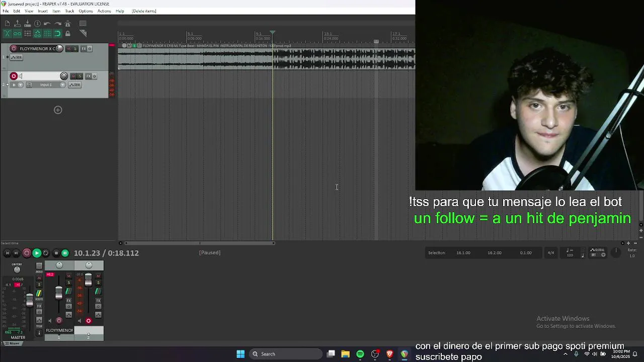Image resolution: width=644 pixels, height=362 pixels.
Task: Open master FX button in mixer
Action: tap(39, 306)
